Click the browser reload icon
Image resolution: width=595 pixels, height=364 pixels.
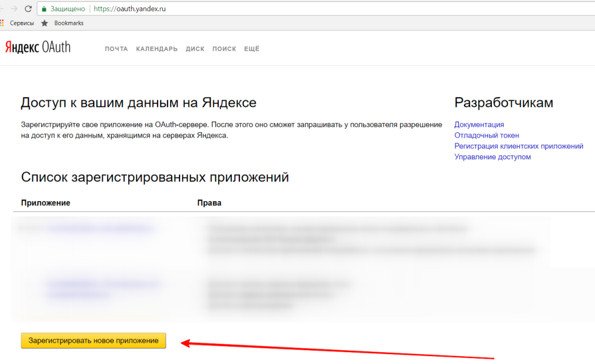tap(28, 9)
